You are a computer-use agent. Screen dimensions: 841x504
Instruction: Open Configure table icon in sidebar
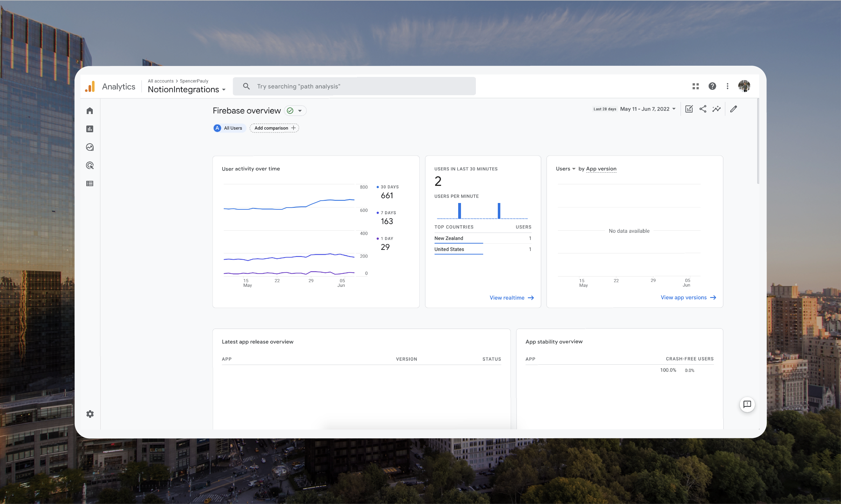coord(90,184)
